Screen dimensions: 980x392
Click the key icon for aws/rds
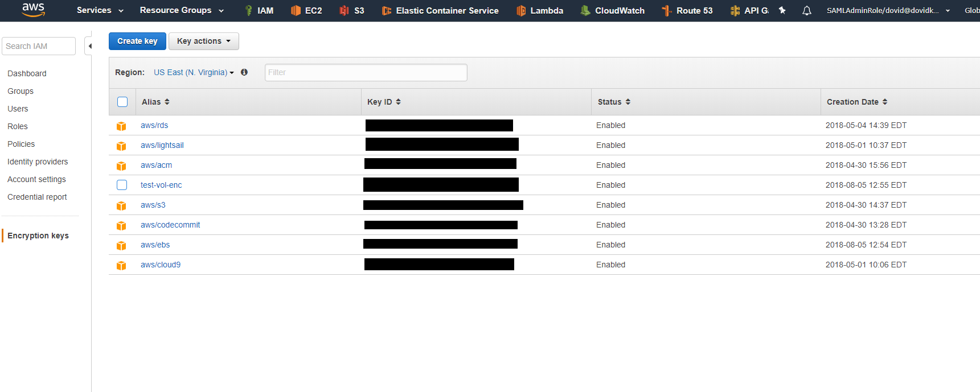pyautogui.click(x=121, y=126)
